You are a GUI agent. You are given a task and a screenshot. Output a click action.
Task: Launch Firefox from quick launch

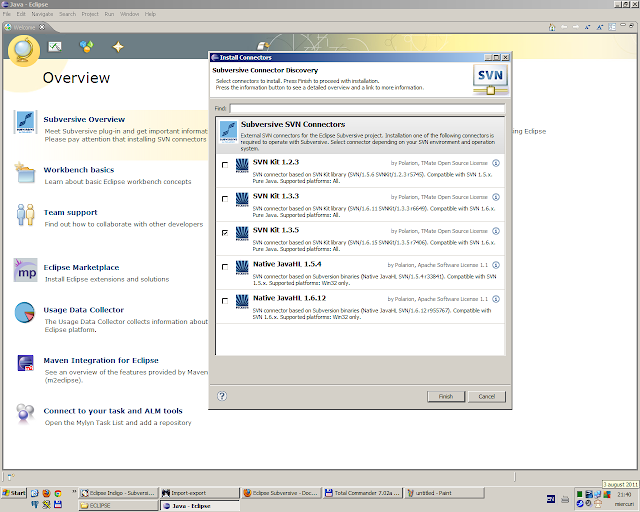point(46,493)
